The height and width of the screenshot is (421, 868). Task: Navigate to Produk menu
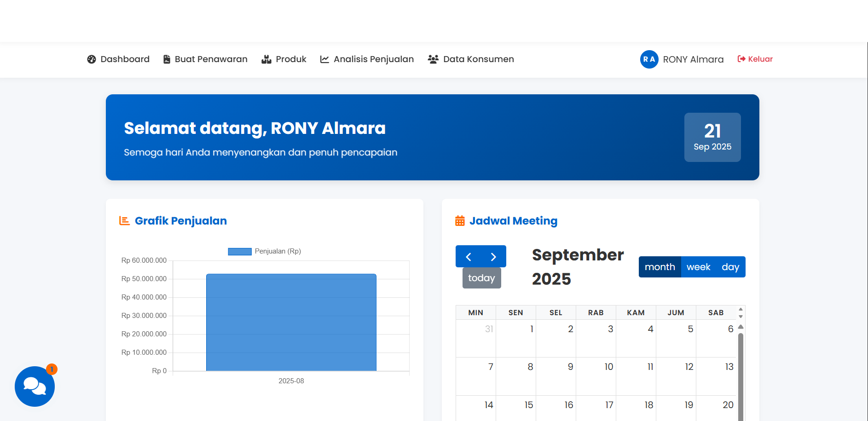pyautogui.click(x=284, y=59)
